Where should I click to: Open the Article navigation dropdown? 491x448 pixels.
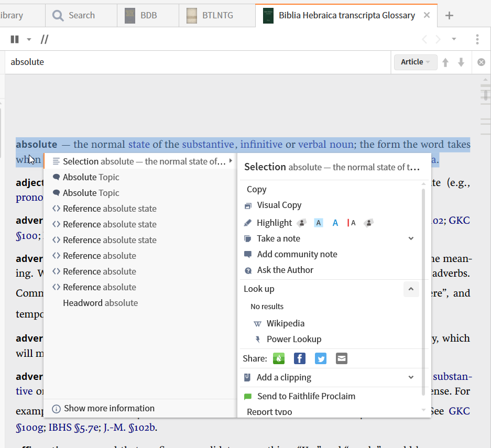[x=415, y=62]
